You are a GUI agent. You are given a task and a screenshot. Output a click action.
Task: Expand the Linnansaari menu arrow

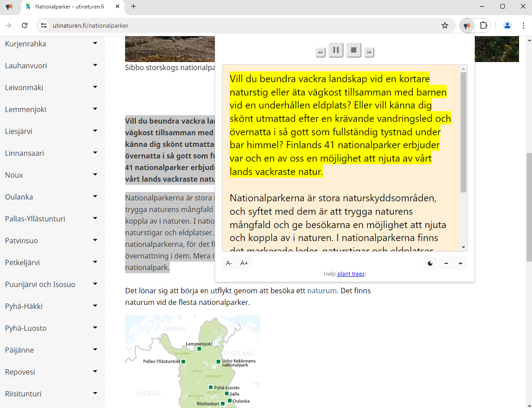pos(95,153)
